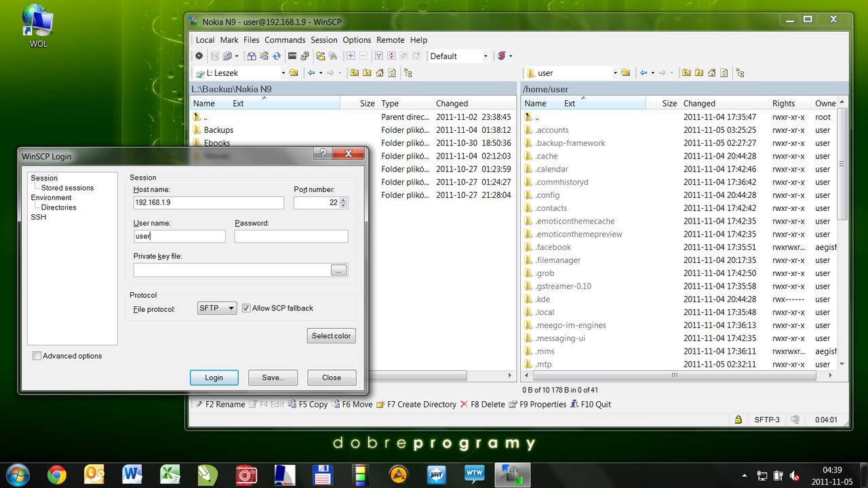
Task: Open Microsoft Word from the taskbar
Action: point(132,474)
